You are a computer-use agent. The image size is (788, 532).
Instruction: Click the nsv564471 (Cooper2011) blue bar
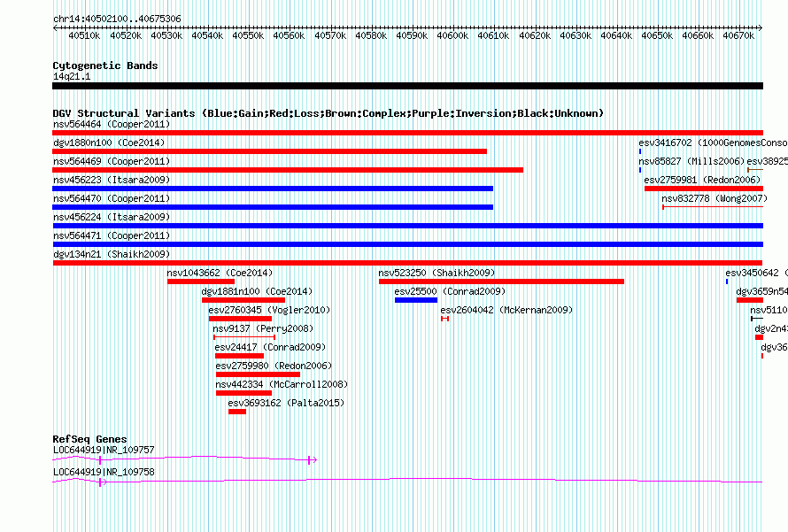click(407, 244)
